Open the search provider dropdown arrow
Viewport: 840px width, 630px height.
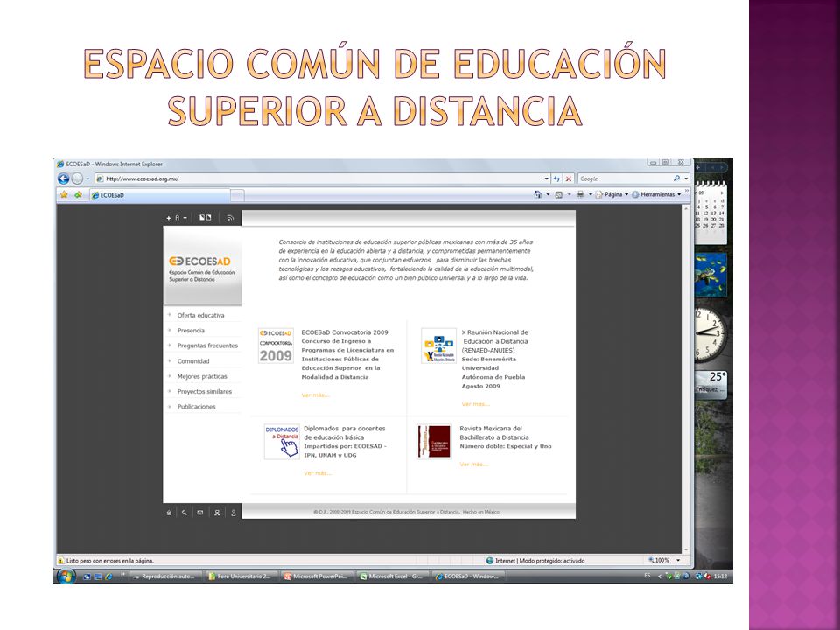pos(686,178)
